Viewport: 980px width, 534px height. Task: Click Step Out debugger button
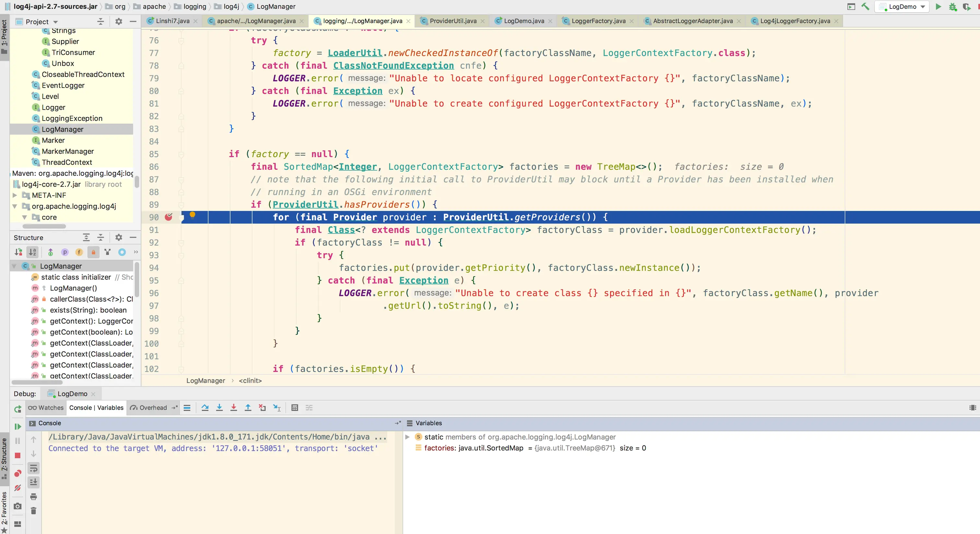coord(248,408)
